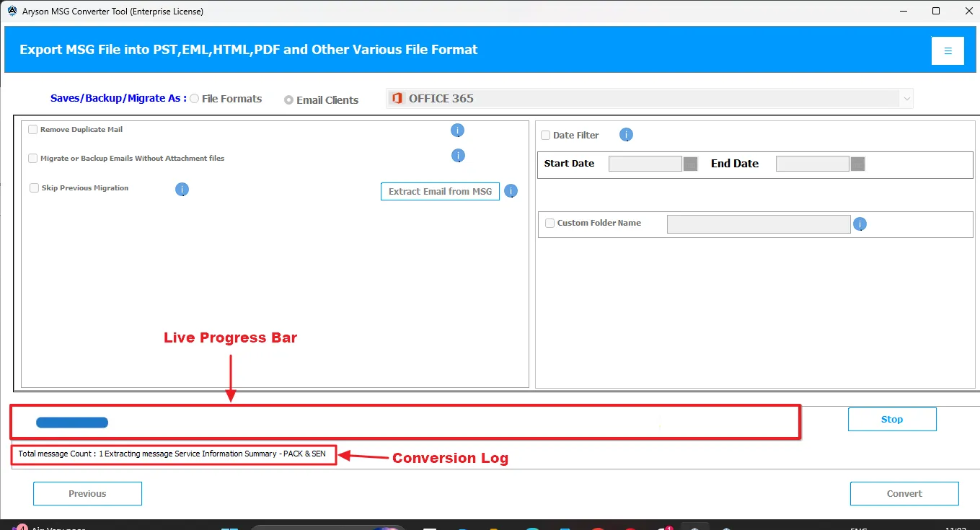This screenshot has height=530, width=980.
Task: Select the File Formats radio button
Action: (x=195, y=99)
